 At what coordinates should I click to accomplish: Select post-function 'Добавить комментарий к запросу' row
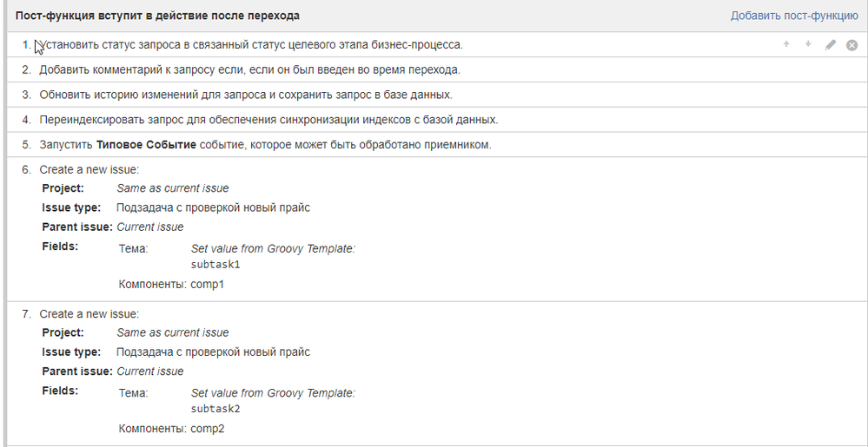pos(434,69)
